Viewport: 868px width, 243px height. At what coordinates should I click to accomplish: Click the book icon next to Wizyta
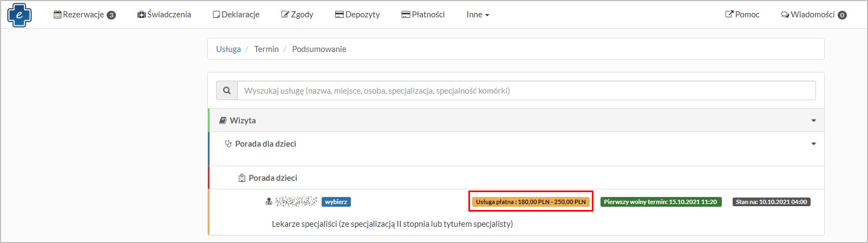(223, 120)
